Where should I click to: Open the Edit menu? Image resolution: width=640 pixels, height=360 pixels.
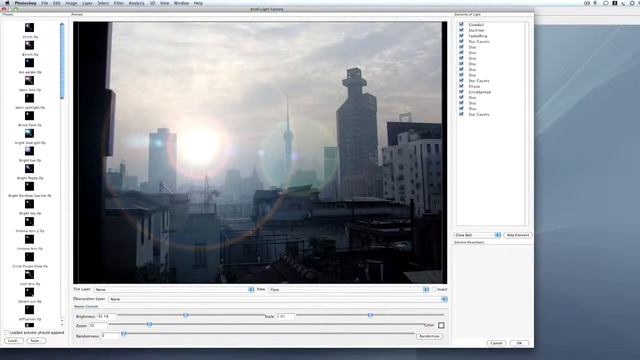(x=56, y=3)
